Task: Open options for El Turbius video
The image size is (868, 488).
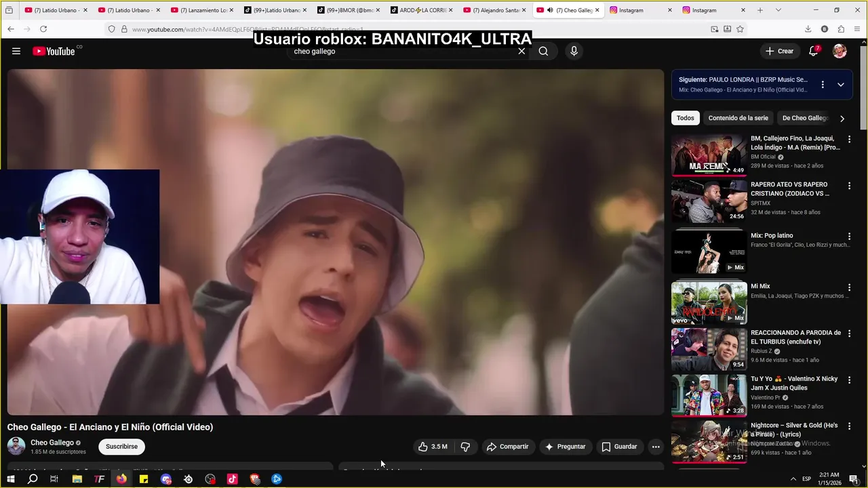Action: pyautogui.click(x=849, y=333)
